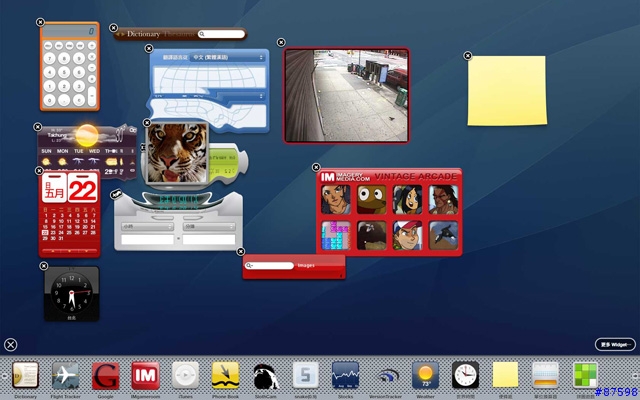The width and height of the screenshot is (640, 400).
Task: Add the SlothCam widget from the bar
Action: [265, 376]
